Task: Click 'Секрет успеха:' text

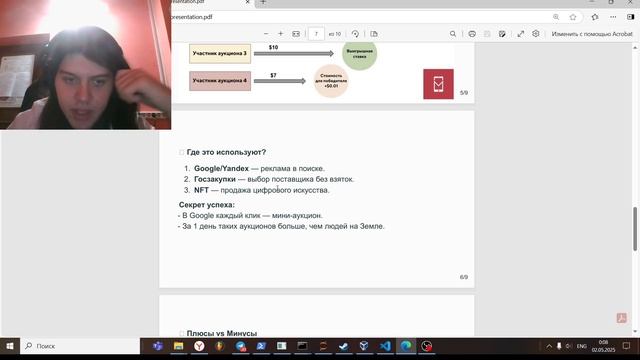Action: [207, 205]
